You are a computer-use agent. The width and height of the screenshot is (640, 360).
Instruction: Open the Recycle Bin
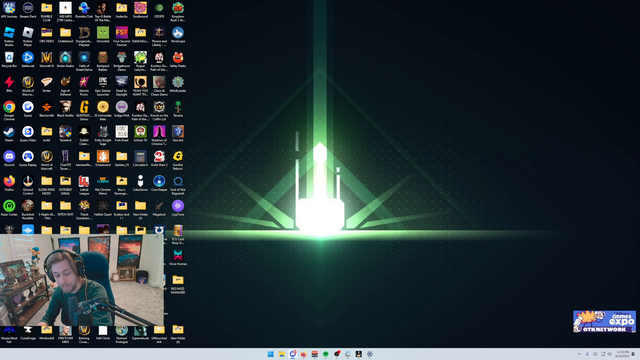[9, 60]
